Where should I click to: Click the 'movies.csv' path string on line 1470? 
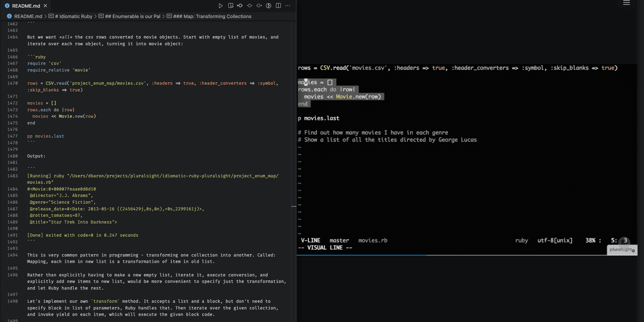click(107, 83)
